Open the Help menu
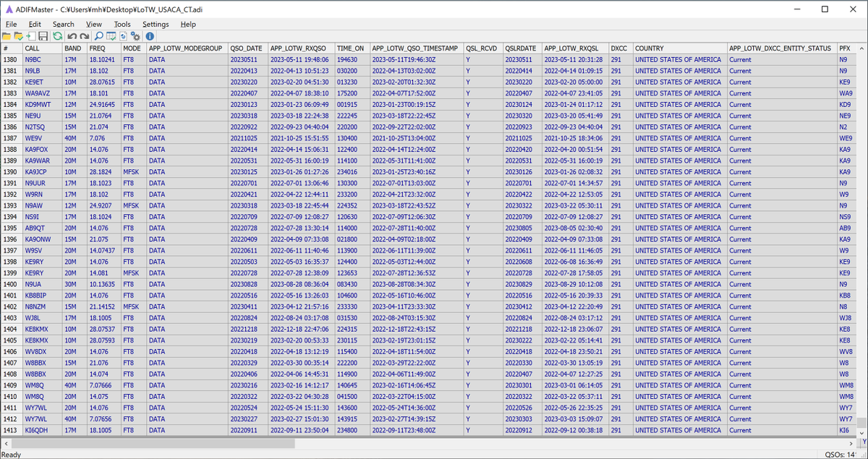 [x=188, y=24]
